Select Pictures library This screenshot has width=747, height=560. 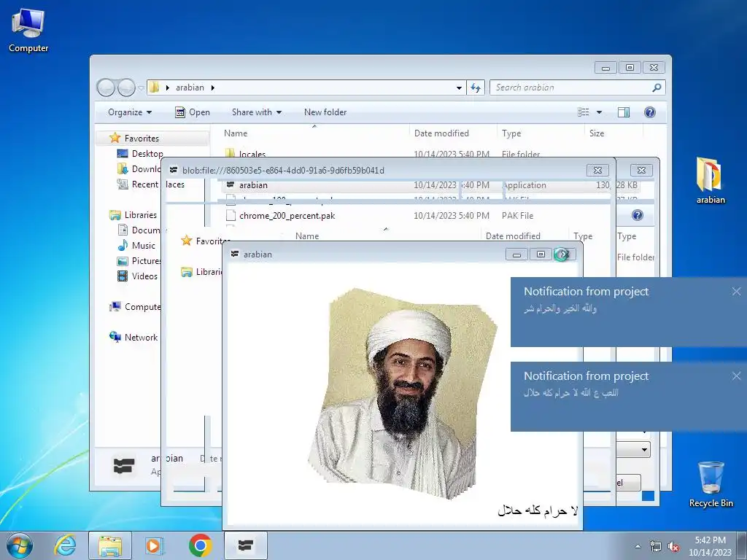tap(139, 261)
